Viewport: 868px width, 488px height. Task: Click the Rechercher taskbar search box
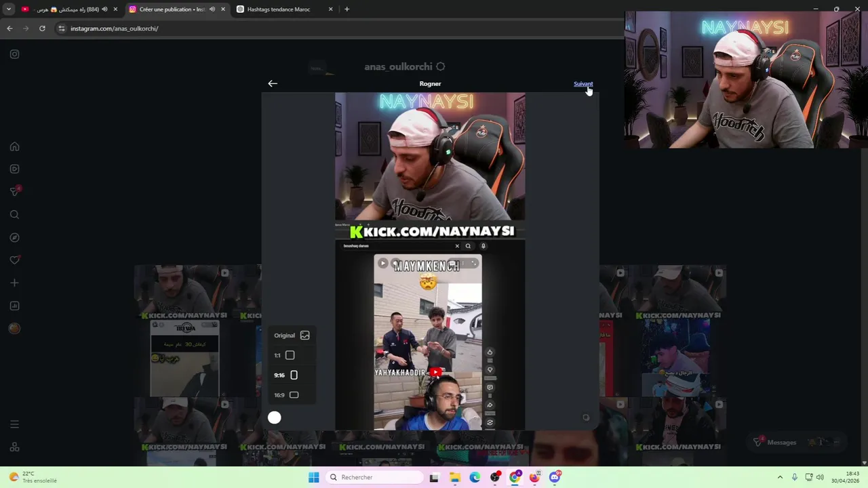374,477
